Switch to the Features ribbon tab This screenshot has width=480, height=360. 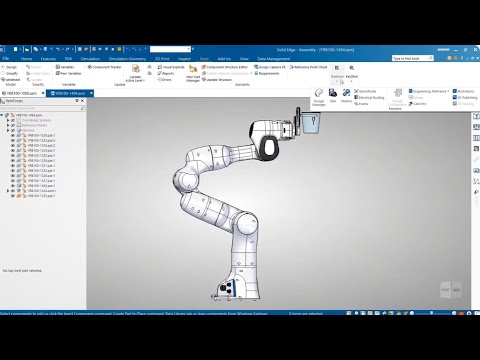coord(48,59)
